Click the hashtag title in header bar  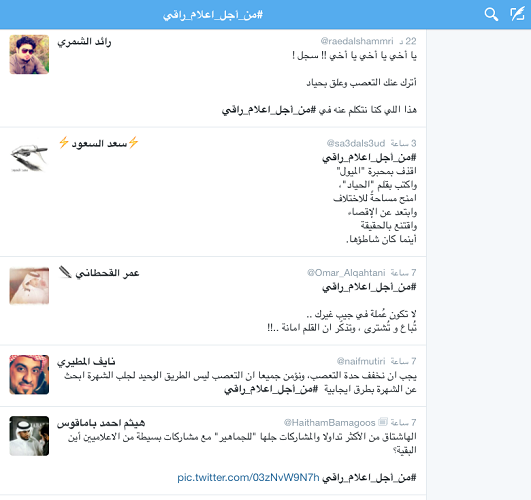(x=213, y=15)
